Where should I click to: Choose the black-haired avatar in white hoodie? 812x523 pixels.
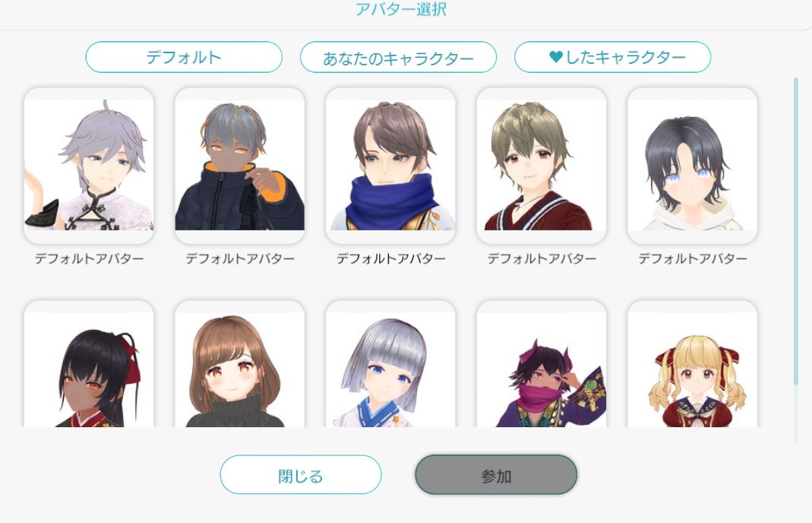coord(693,166)
